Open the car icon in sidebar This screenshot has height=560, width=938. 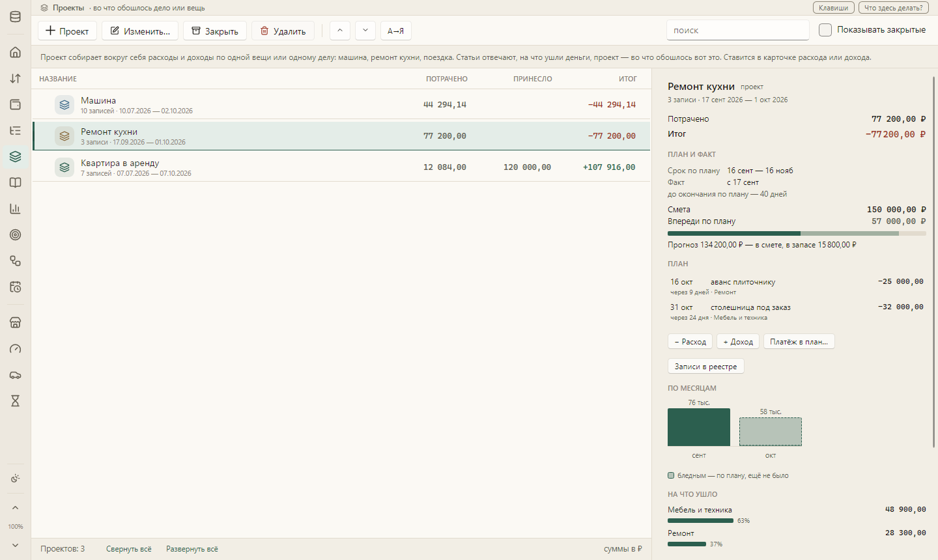click(16, 375)
